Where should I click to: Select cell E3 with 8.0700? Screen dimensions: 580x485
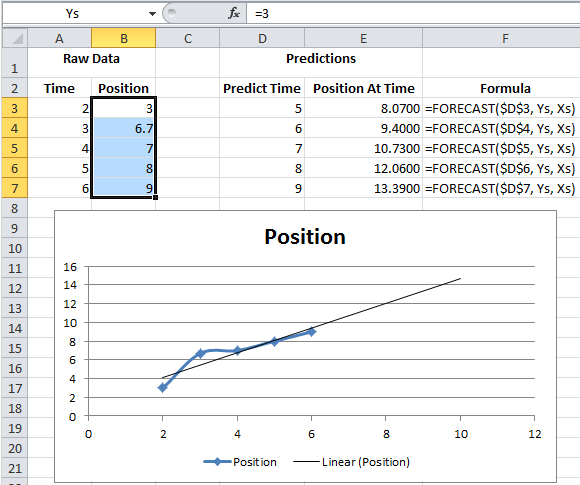363,108
